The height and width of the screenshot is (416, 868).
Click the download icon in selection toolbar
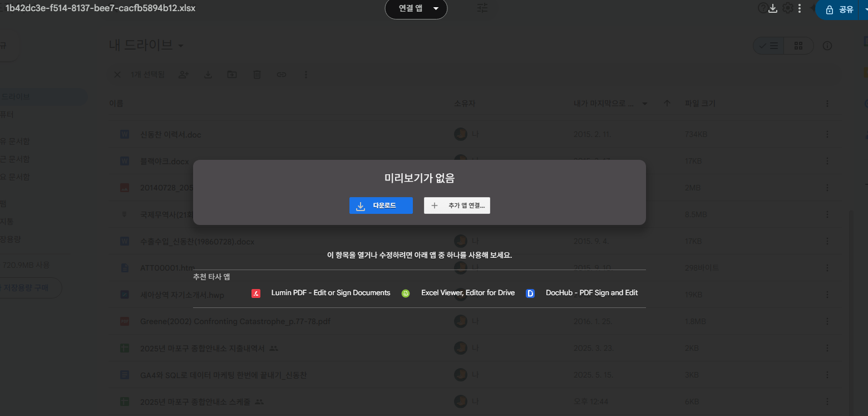tap(208, 75)
